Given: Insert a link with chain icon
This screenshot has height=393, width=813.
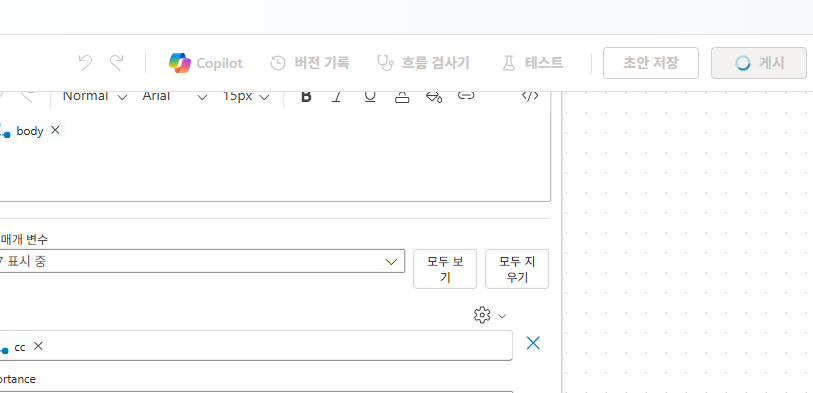Looking at the screenshot, I should (466, 95).
